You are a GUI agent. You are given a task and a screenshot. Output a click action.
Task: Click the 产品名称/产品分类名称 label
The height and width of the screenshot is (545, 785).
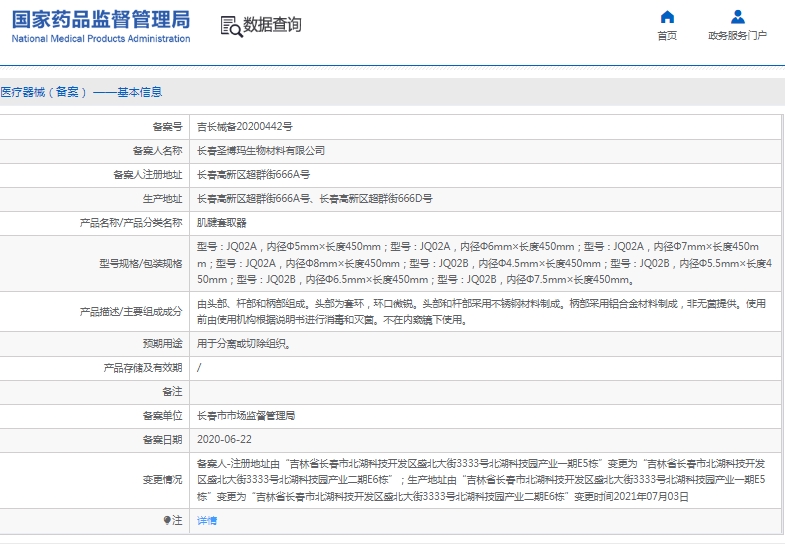point(131,223)
